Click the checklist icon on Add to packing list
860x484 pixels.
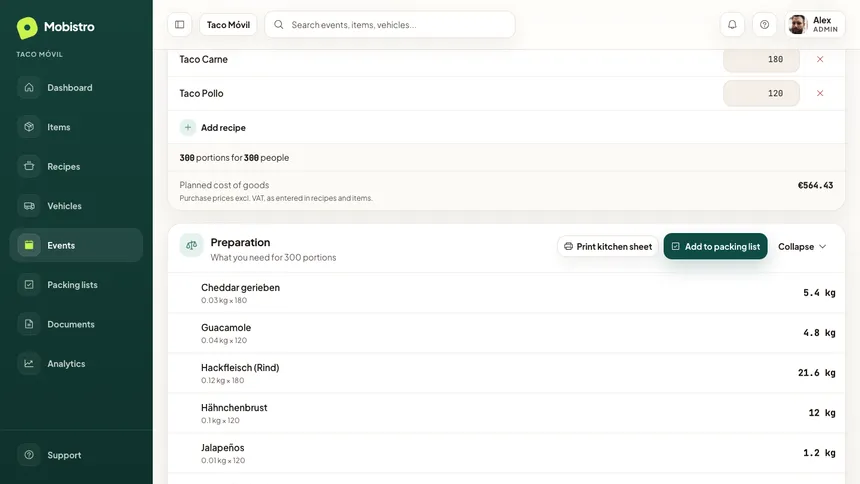675,246
